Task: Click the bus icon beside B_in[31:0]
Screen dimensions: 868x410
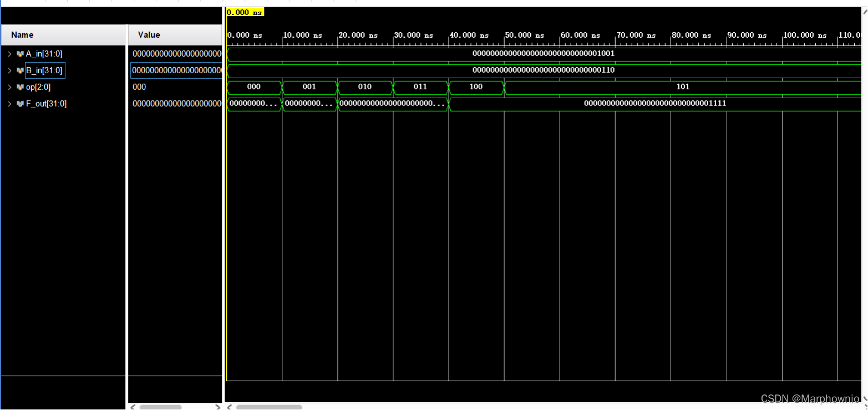Action: (20, 70)
